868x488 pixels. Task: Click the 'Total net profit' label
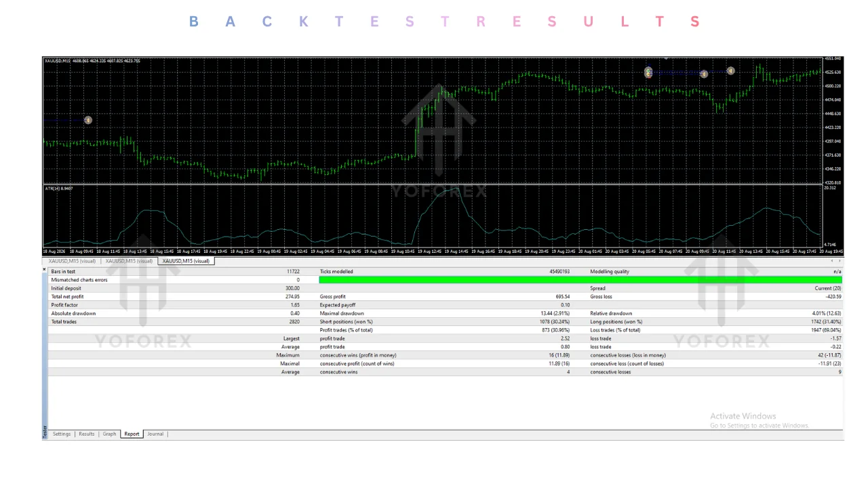[x=67, y=296]
